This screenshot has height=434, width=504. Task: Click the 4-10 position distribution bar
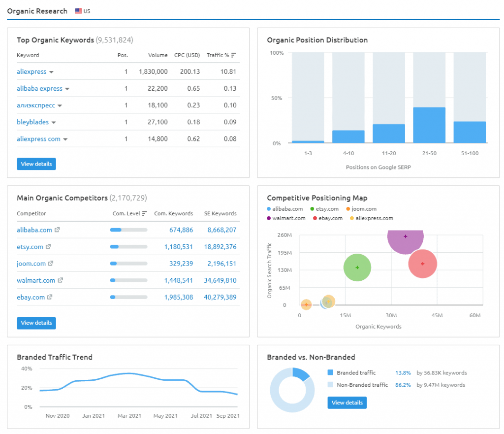click(348, 137)
